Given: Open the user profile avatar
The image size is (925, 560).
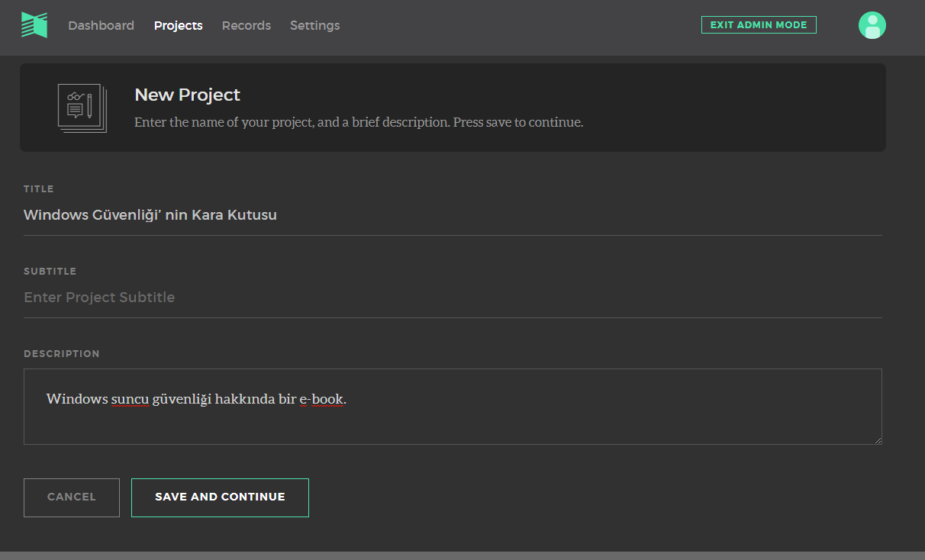Looking at the screenshot, I should pos(872,25).
